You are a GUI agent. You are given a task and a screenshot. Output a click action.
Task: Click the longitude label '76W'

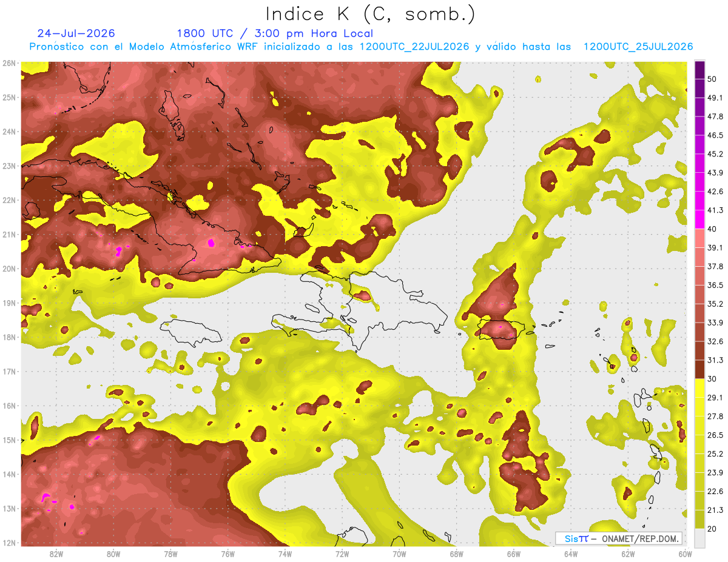[x=227, y=554]
